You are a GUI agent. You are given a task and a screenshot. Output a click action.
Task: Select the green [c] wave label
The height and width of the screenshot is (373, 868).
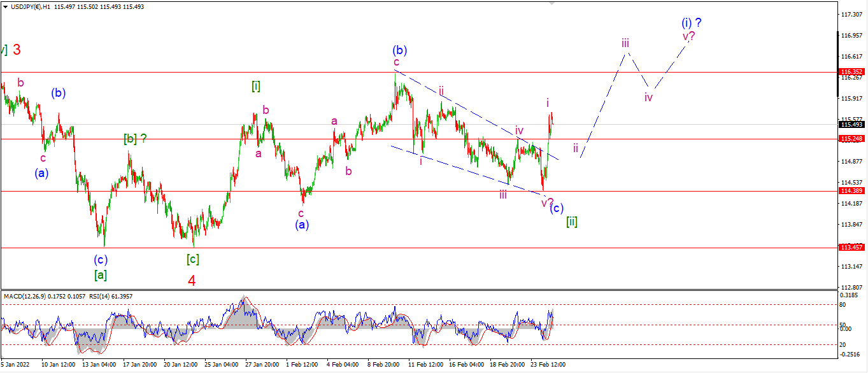[192, 259]
